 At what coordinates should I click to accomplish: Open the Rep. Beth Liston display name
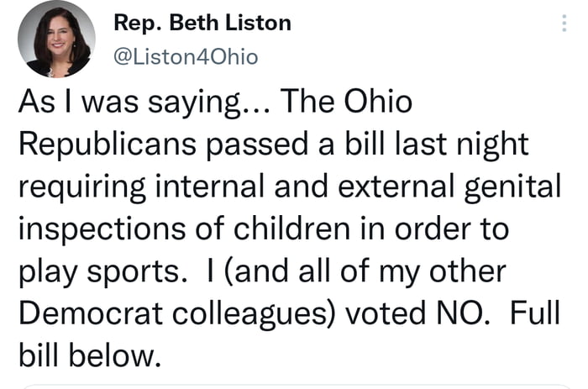pyautogui.click(x=201, y=23)
